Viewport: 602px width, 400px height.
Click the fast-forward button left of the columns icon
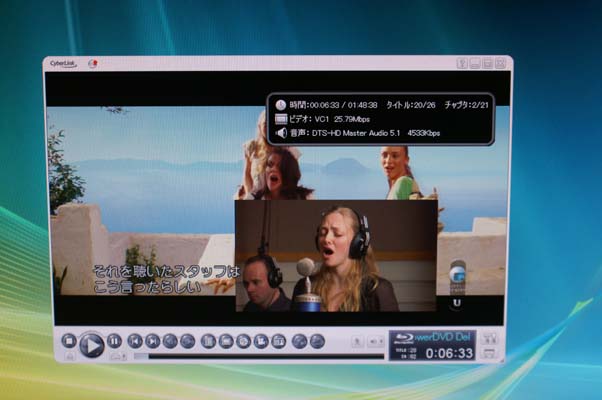(188, 341)
